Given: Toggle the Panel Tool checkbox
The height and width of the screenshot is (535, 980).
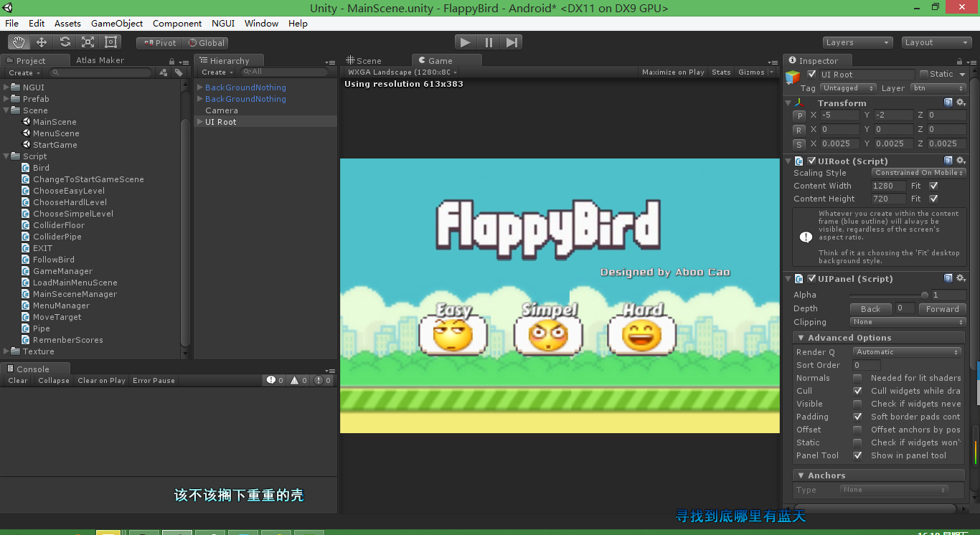Looking at the screenshot, I should tap(857, 455).
